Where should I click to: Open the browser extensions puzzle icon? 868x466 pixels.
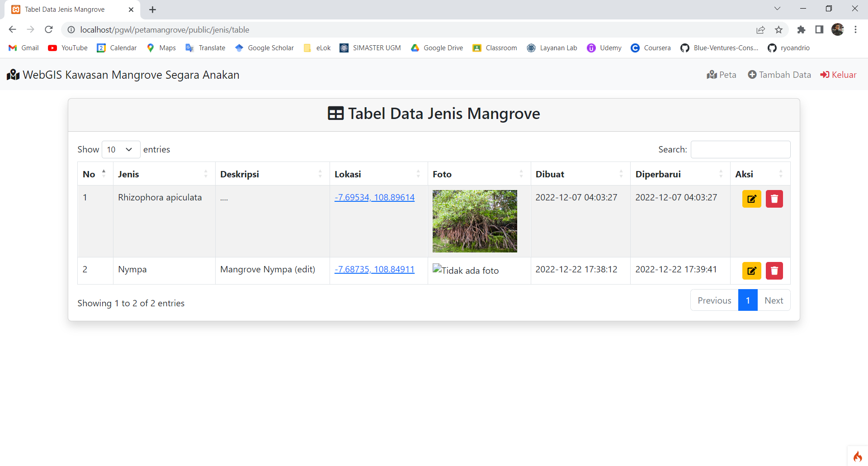(801, 30)
